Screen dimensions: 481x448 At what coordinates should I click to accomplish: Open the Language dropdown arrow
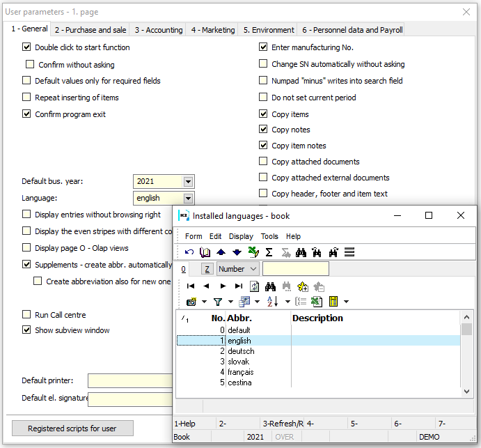click(x=188, y=199)
